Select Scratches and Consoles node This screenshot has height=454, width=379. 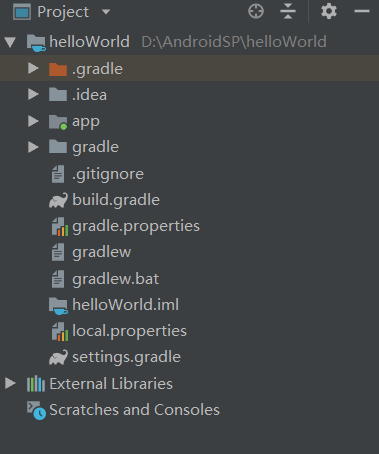(x=134, y=410)
